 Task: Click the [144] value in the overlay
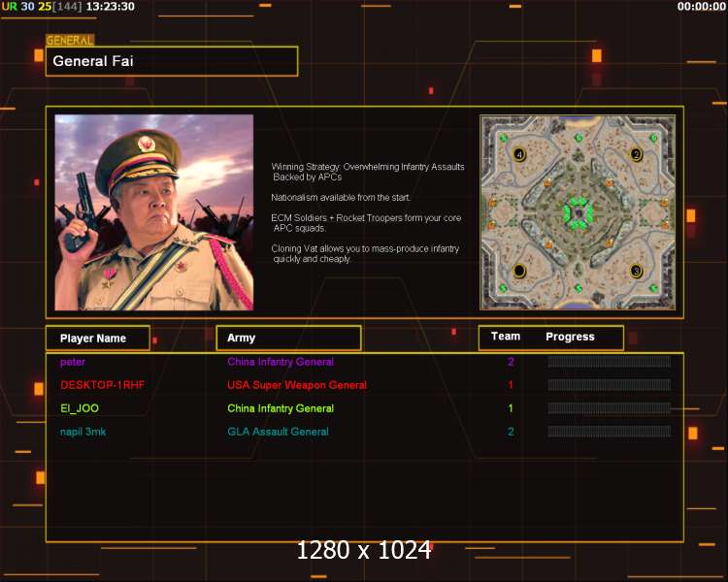click(x=67, y=7)
